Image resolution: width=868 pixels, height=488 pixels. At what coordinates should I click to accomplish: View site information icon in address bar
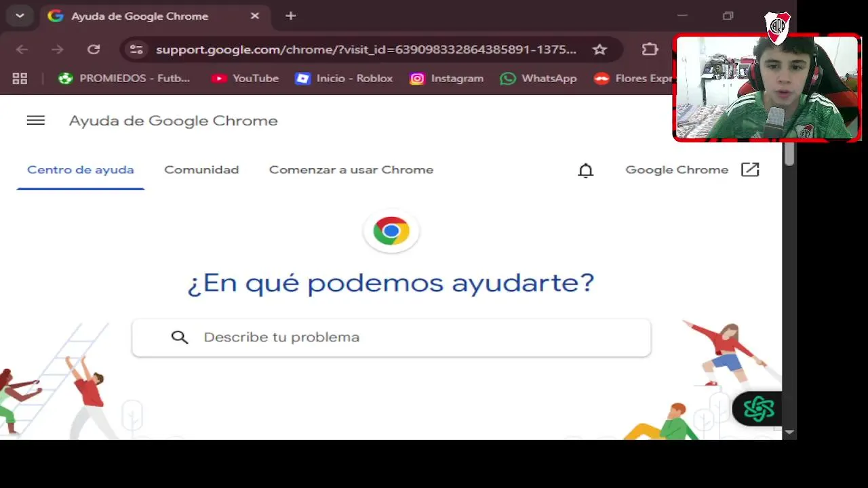[136, 49]
